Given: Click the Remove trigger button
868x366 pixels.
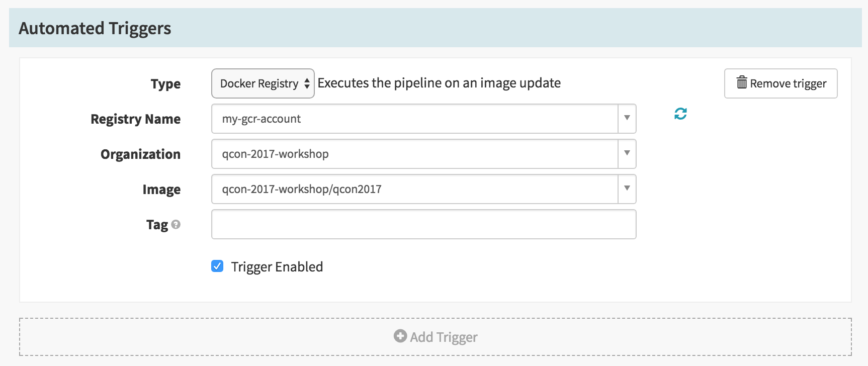Looking at the screenshot, I should (x=781, y=83).
